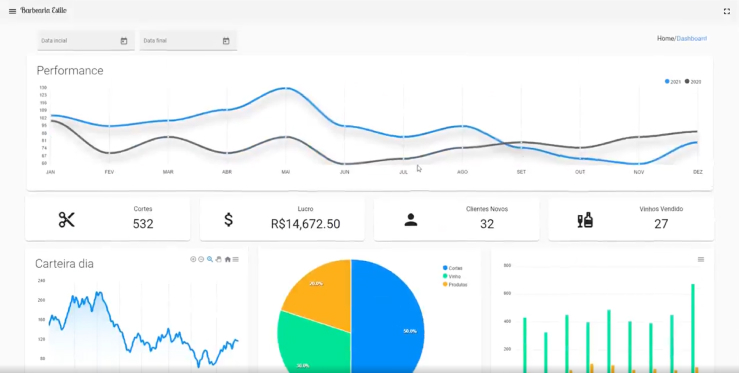Toggle Vinho slice in pie legend
The width and height of the screenshot is (739, 373).
[x=452, y=276]
